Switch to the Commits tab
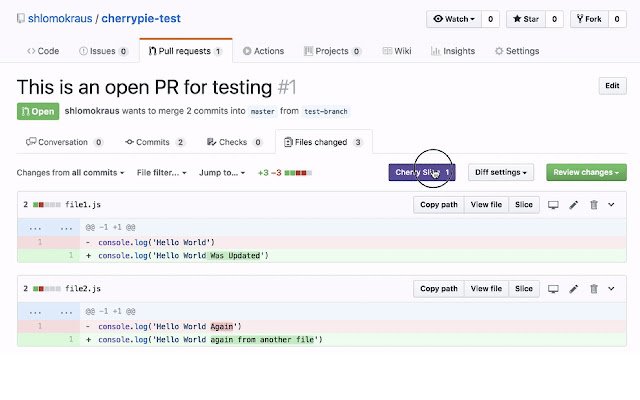640x400 pixels. [155, 142]
